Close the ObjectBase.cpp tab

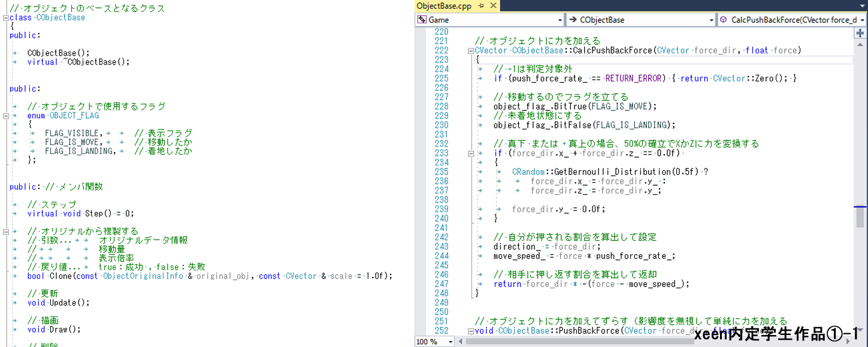point(492,5)
